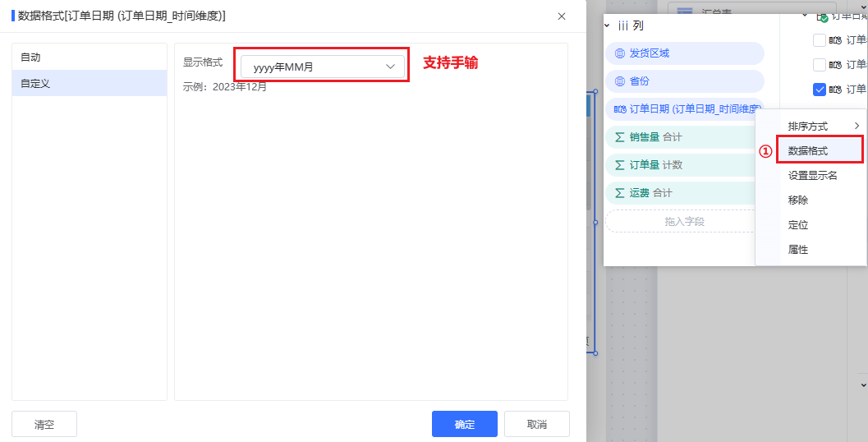Image resolution: width=868 pixels, height=442 pixels.
Task: Click calendar icon on 订单日期 time dimension pill
Action: [620, 109]
